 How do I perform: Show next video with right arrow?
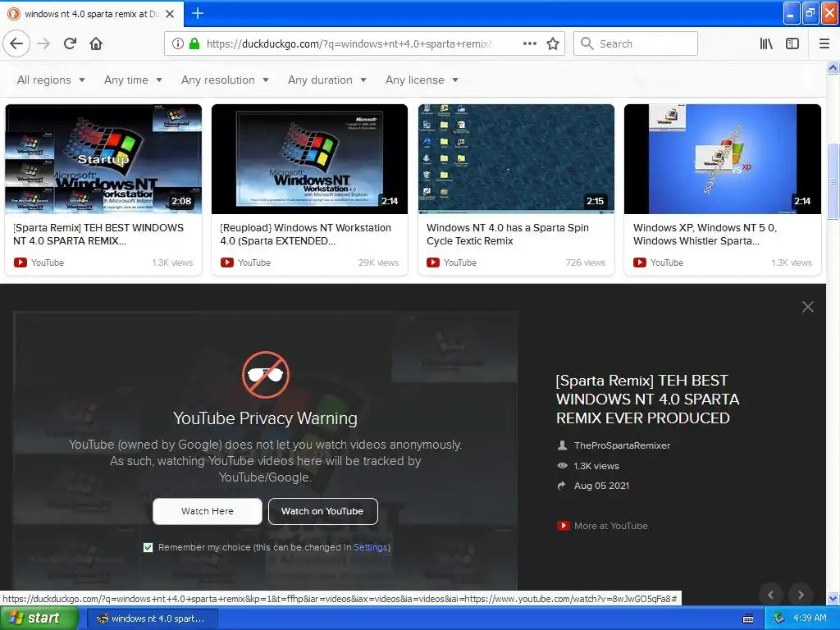[801, 595]
